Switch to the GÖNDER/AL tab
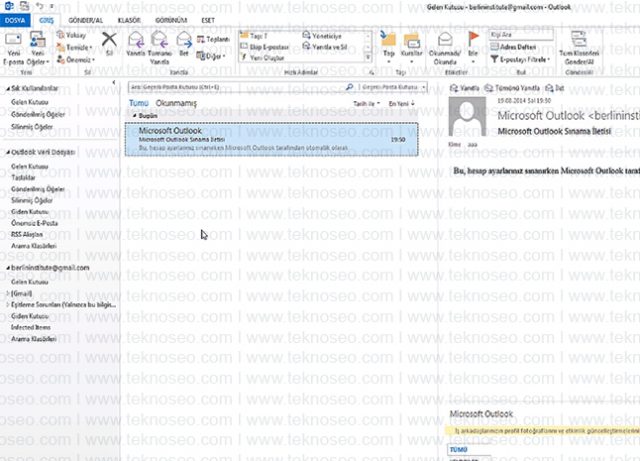Viewport: 640px width, 461px height. [85, 20]
